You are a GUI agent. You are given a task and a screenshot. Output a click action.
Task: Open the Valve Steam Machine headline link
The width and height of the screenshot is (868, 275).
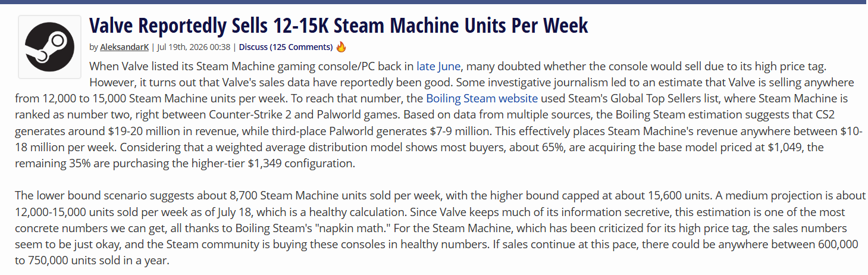coord(339,26)
